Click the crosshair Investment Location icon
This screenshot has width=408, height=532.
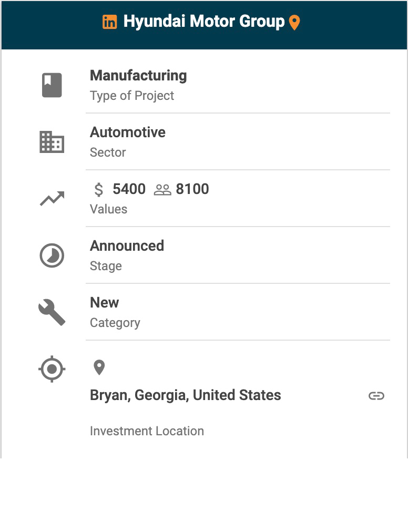(52, 369)
